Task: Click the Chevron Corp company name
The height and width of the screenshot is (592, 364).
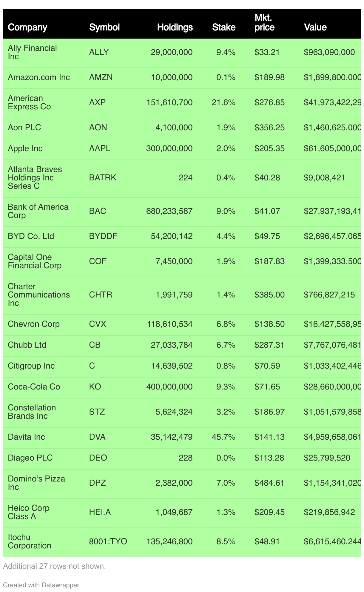Action: [x=34, y=324]
